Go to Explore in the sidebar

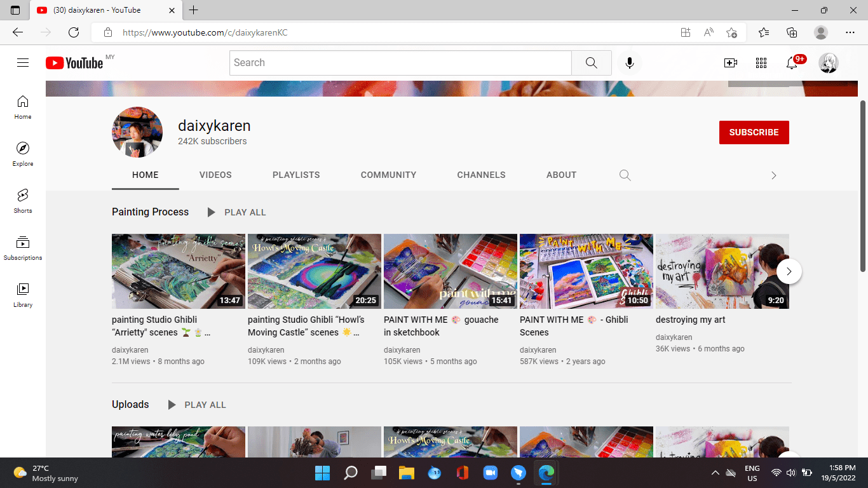point(23,153)
